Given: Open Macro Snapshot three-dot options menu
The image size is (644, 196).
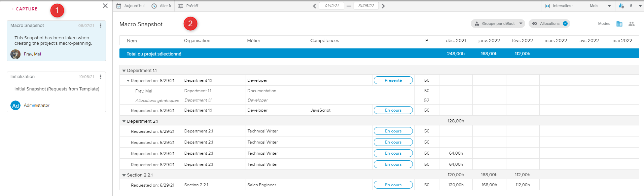Looking at the screenshot, I should pyautogui.click(x=101, y=26).
